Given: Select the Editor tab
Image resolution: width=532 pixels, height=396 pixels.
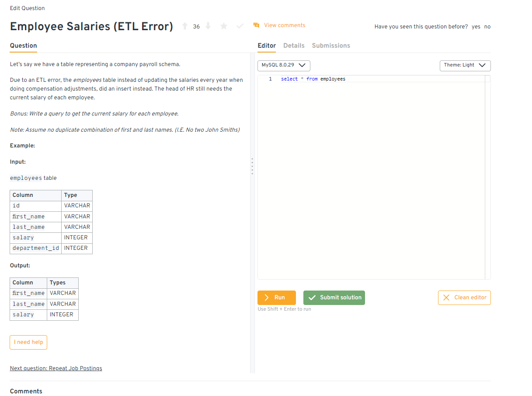Looking at the screenshot, I should (x=267, y=46).
